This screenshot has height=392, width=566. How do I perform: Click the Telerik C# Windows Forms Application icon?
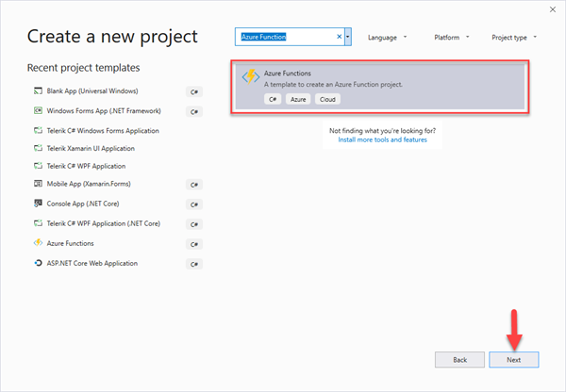pyautogui.click(x=38, y=131)
